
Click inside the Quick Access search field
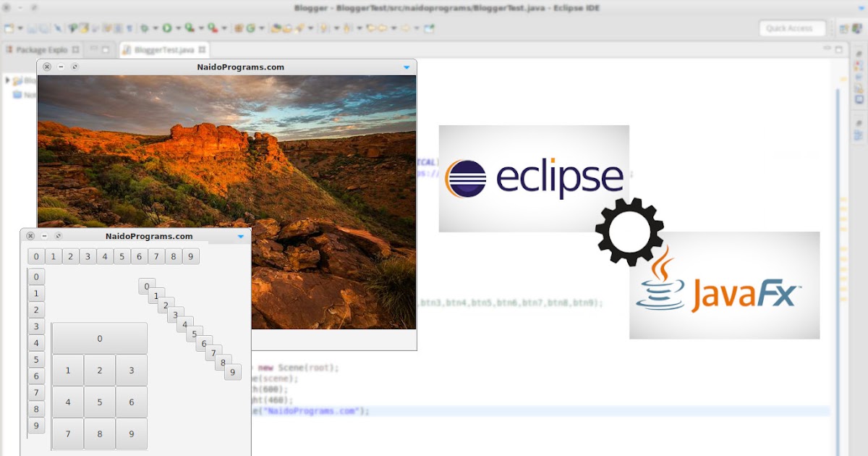pos(791,28)
